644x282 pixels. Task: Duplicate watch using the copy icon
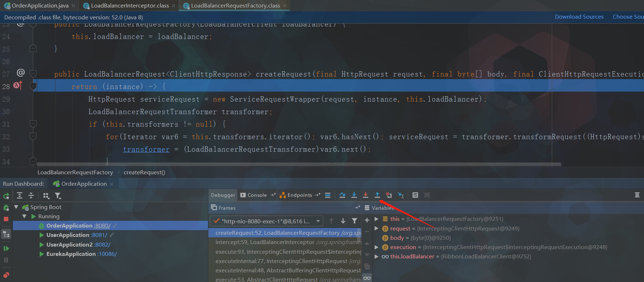(x=367, y=267)
